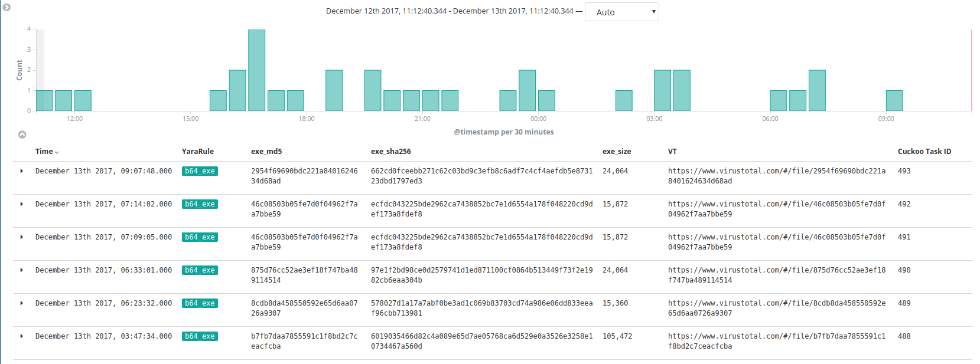This screenshot has height=364, width=980.
Task: Click the timestamp December 13th 2017, 09:07:48.000
Action: pyautogui.click(x=103, y=171)
